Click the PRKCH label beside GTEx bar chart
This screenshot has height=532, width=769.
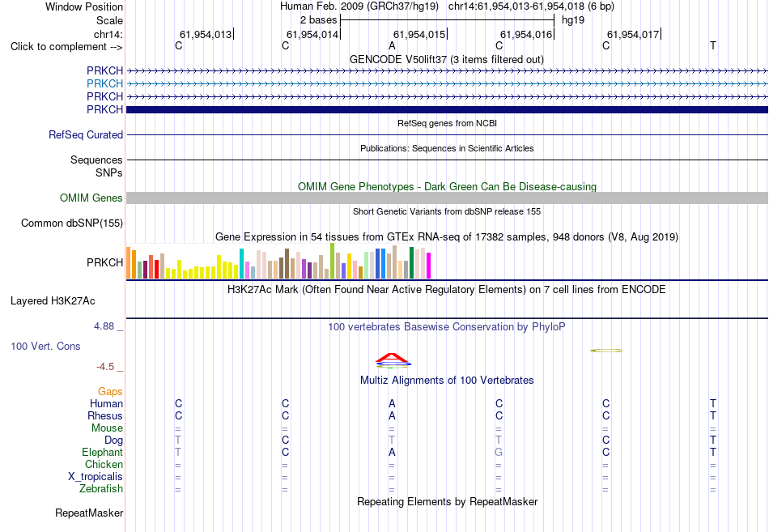tap(104, 262)
